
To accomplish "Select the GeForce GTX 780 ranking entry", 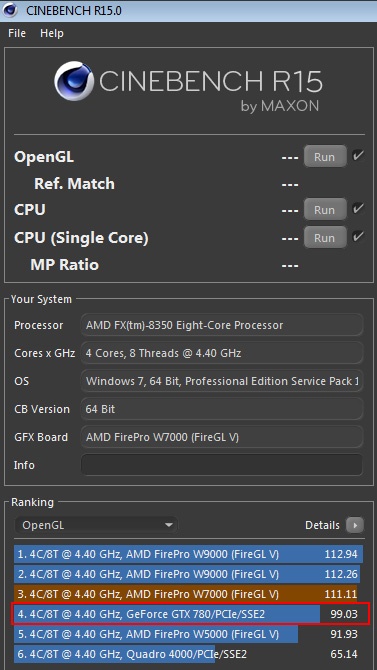I will [x=188, y=614].
